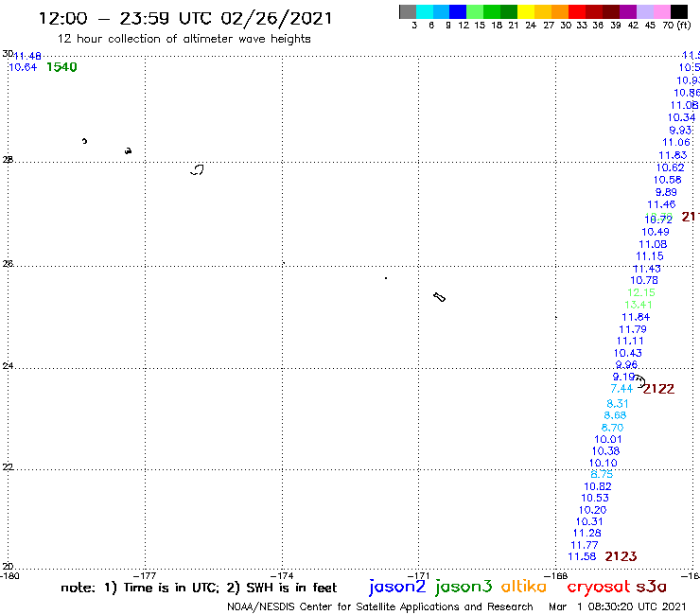Select the reading '10.31'
Viewport: 700px width, 615px height.
[589, 521]
